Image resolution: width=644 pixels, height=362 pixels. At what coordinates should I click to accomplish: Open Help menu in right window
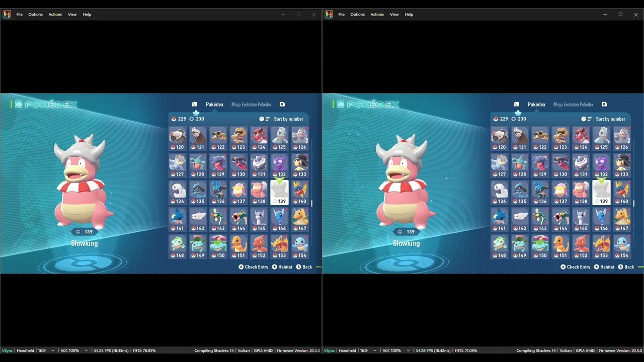[409, 15]
